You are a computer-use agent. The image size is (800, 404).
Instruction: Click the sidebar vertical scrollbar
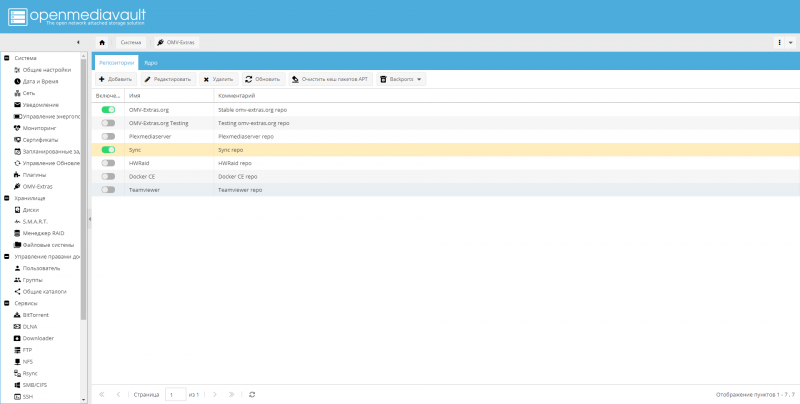click(x=84, y=189)
